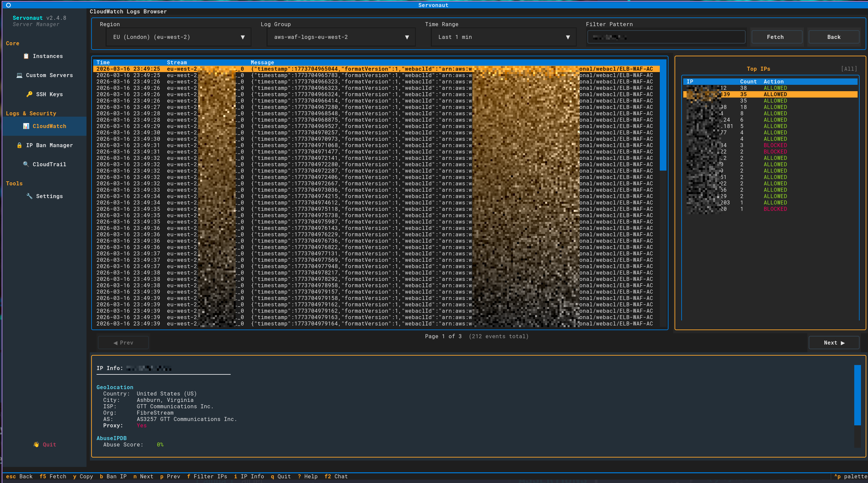
Task: Click the Message column header
Action: click(263, 62)
